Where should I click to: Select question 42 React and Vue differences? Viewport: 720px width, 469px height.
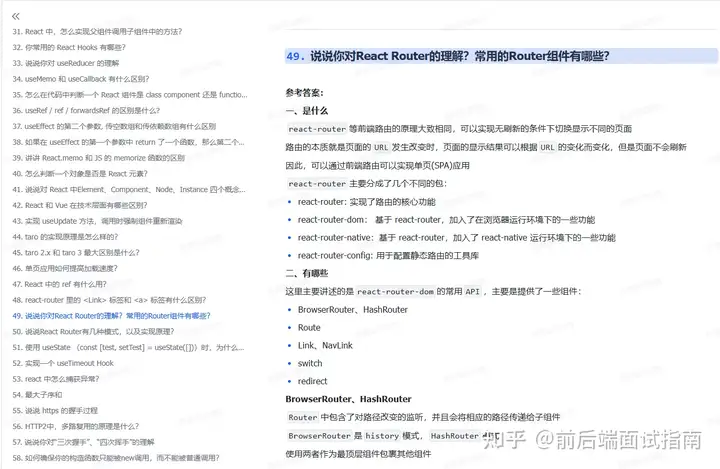coord(99,204)
